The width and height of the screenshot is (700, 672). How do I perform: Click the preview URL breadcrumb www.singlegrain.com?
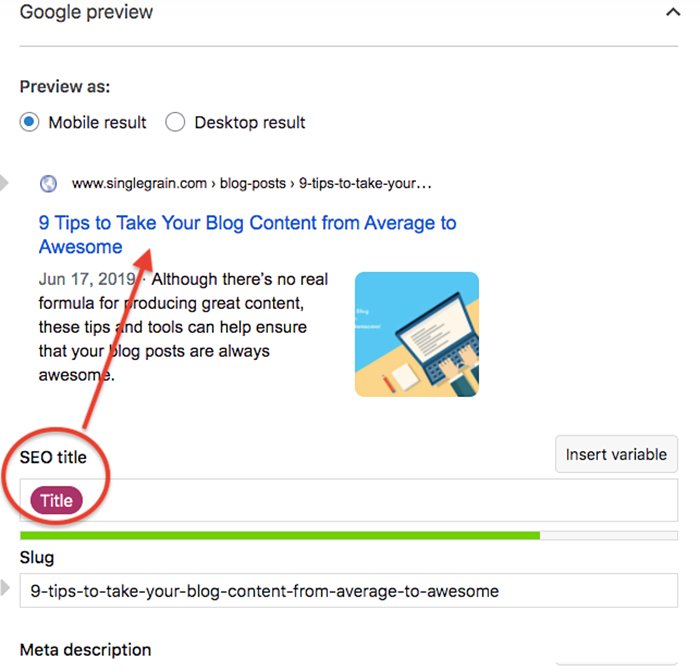coord(139,184)
